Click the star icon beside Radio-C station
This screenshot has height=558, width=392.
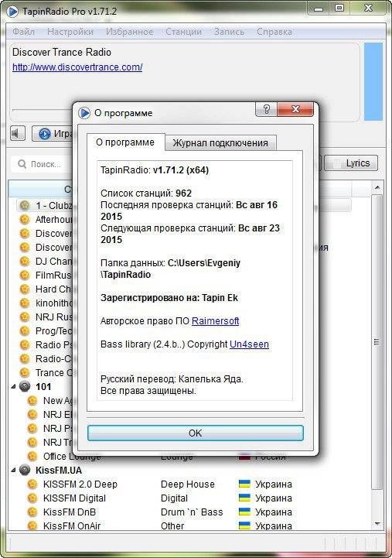[x=25, y=359]
